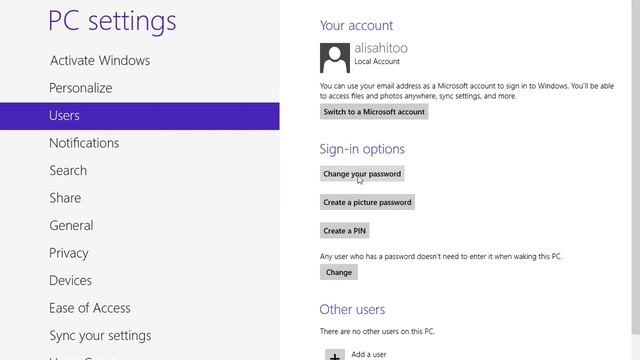Click the Add a user label
This screenshot has width=640, height=360.
click(x=369, y=354)
